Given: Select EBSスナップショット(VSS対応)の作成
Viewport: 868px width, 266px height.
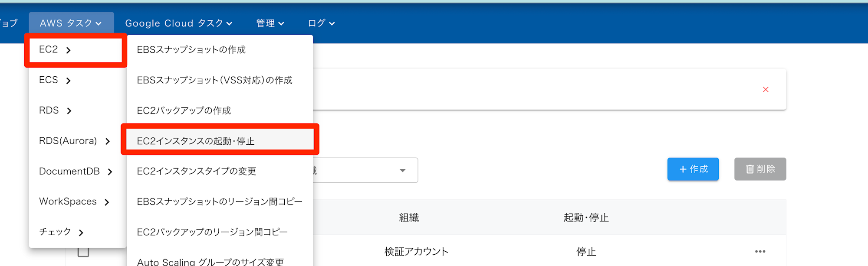Looking at the screenshot, I should pyautogui.click(x=220, y=80).
